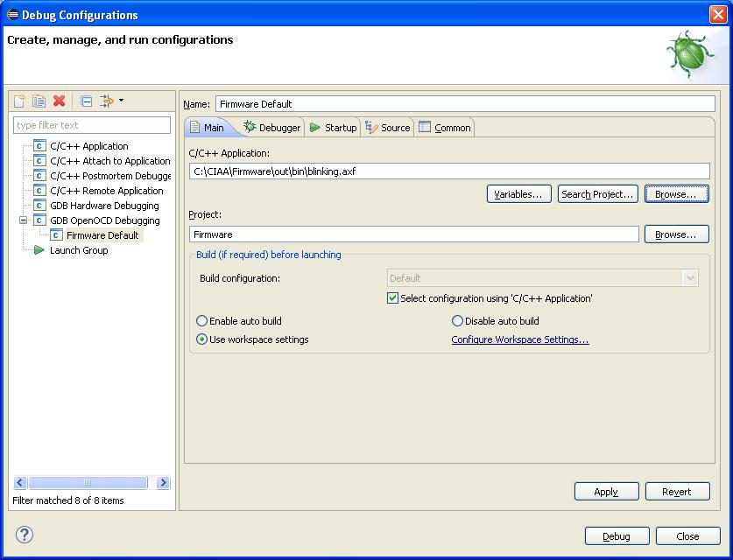Select GDB Hardware Debugging entry
Screen dimensions: 733x560
[x=104, y=206]
